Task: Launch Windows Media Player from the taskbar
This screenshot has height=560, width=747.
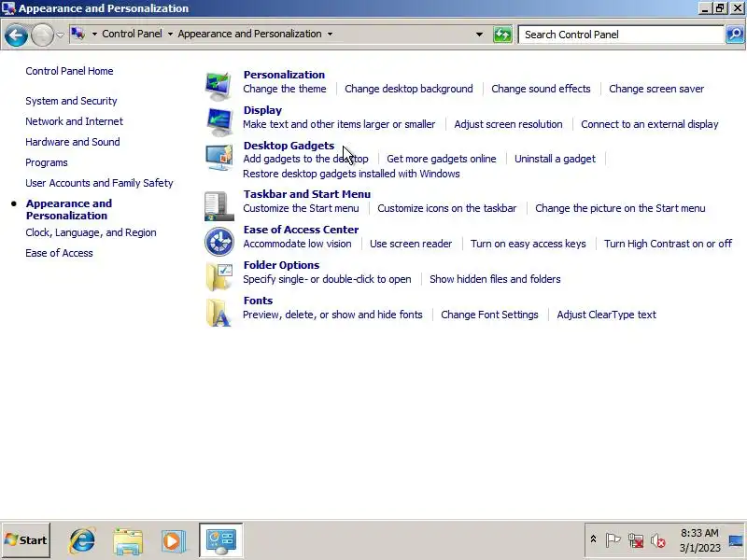Action: click(x=173, y=540)
